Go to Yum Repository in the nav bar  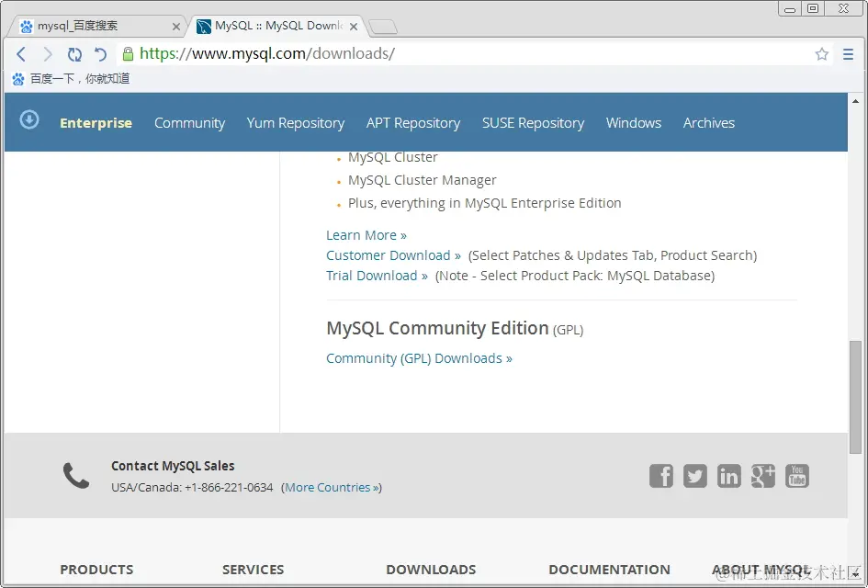point(296,123)
